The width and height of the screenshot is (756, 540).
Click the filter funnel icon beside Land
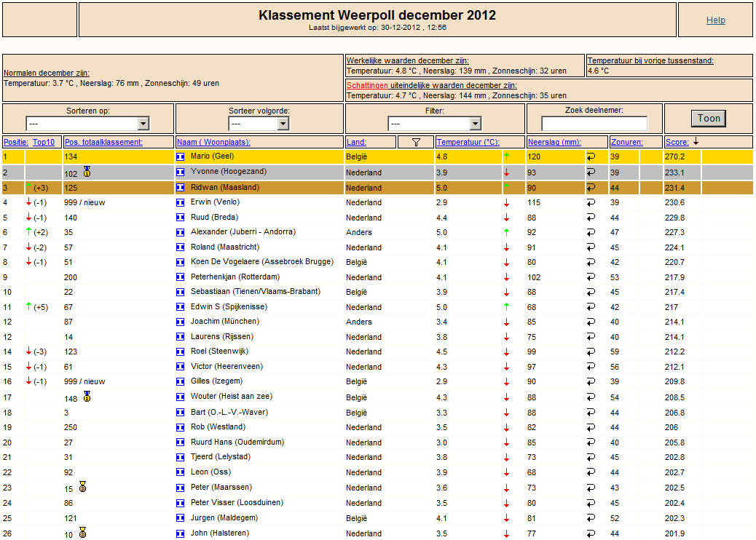[416, 142]
